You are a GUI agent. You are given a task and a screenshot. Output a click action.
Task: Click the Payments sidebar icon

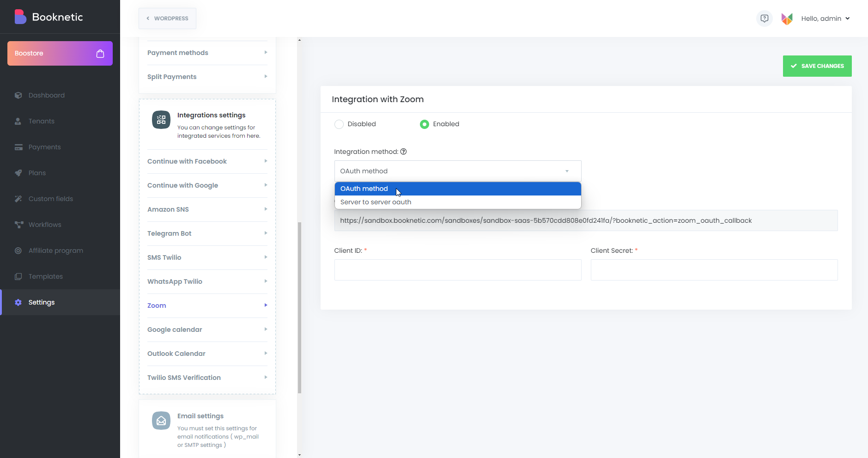tap(18, 147)
